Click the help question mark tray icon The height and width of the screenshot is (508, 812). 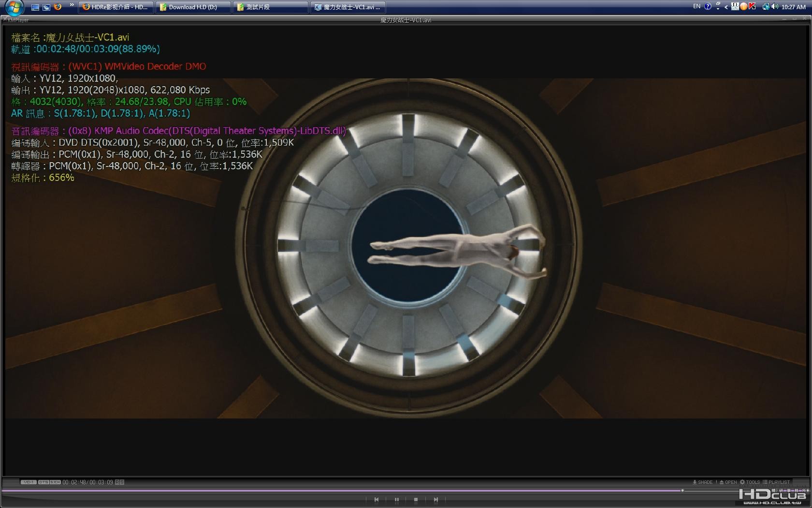pos(708,6)
